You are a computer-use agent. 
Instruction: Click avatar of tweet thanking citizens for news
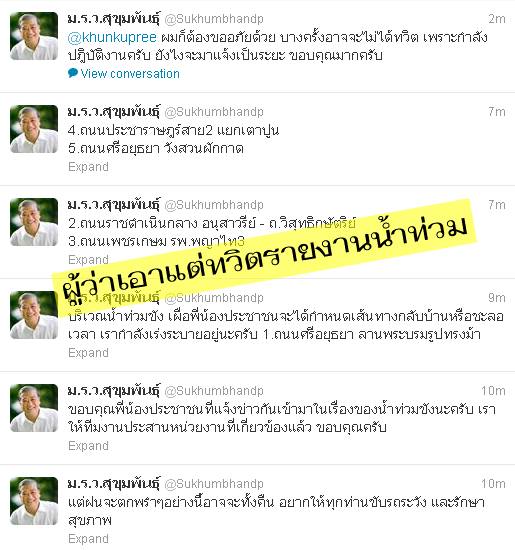pyautogui.click(x=34, y=408)
